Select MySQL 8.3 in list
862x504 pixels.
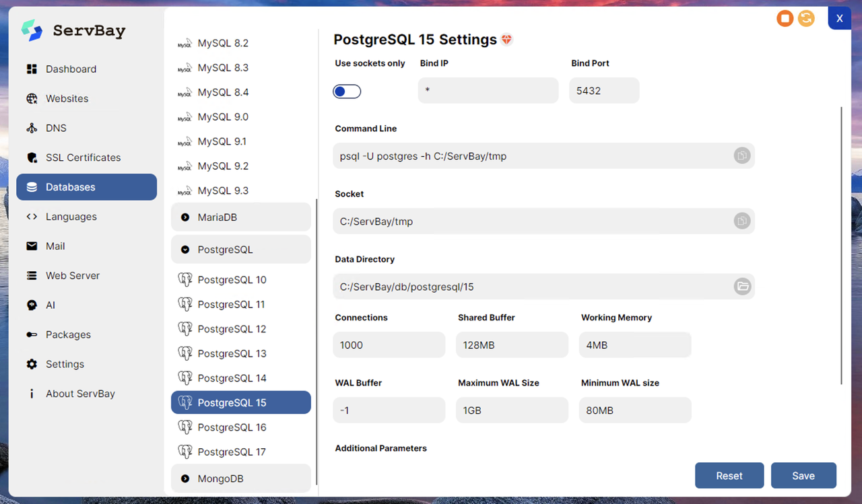[x=241, y=68]
